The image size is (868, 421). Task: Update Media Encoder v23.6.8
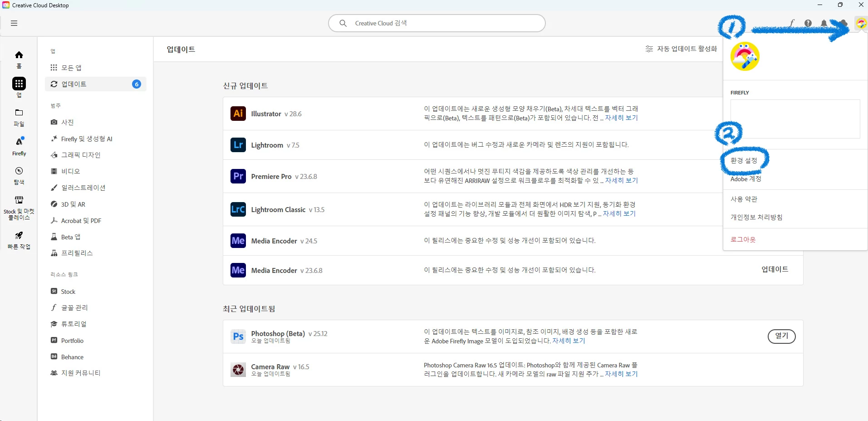tap(775, 269)
